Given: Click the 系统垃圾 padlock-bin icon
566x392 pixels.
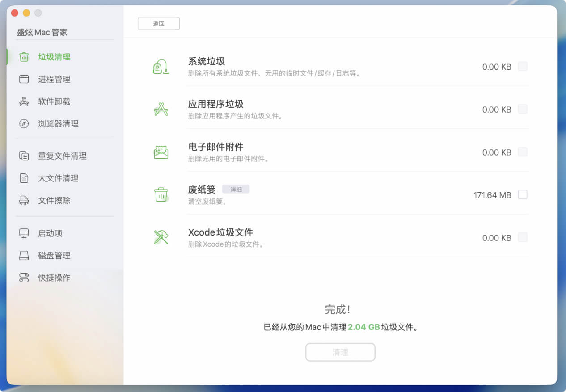Looking at the screenshot, I should pyautogui.click(x=161, y=66).
